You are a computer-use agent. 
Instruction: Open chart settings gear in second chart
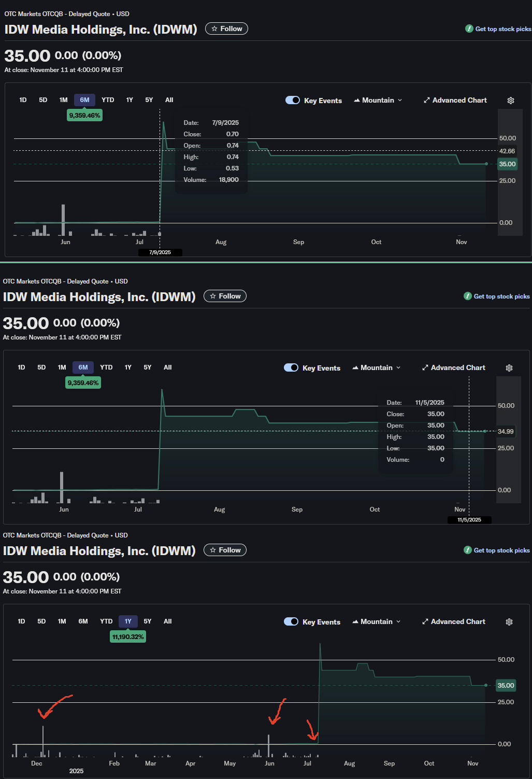tap(509, 368)
